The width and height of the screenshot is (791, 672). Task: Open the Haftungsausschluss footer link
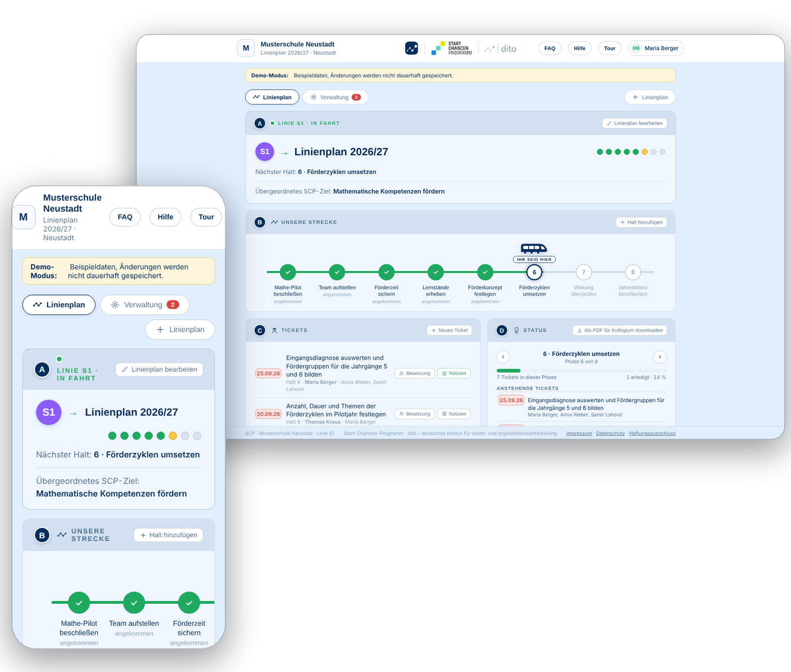(x=652, y=434)
